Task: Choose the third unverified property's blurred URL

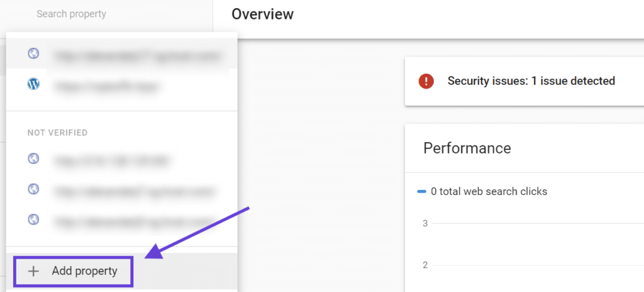Action: (135, 220)
